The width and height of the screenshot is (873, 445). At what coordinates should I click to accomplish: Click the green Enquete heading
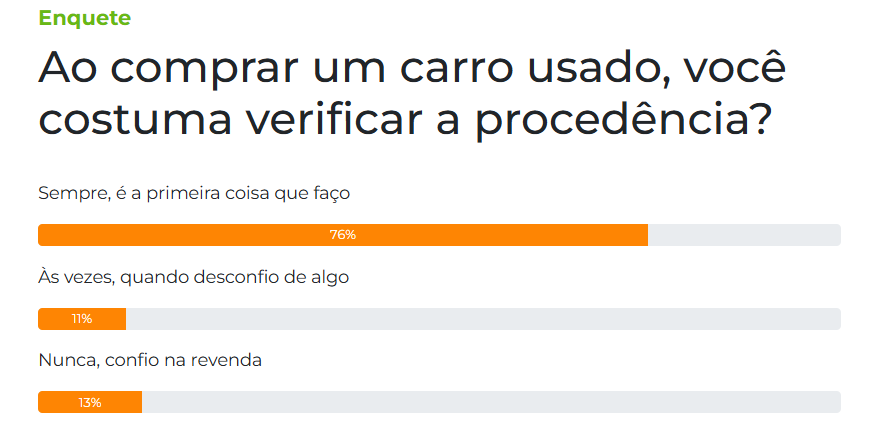[x=85, y=18]
